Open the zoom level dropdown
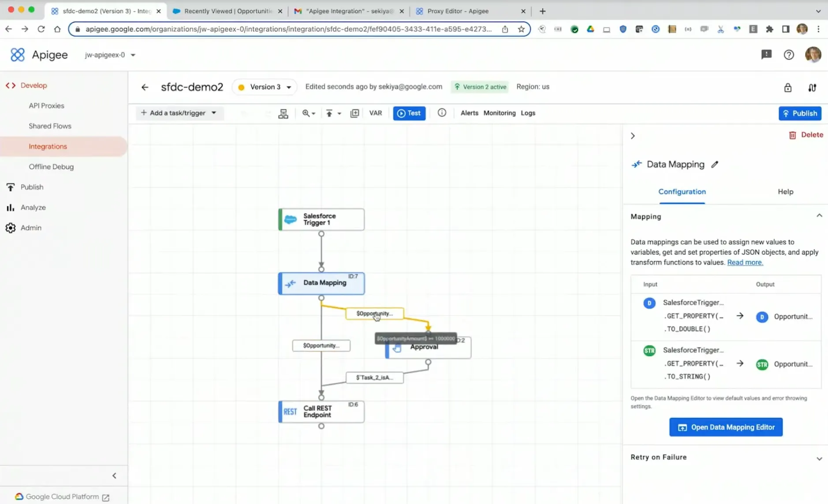 point(309,114)
